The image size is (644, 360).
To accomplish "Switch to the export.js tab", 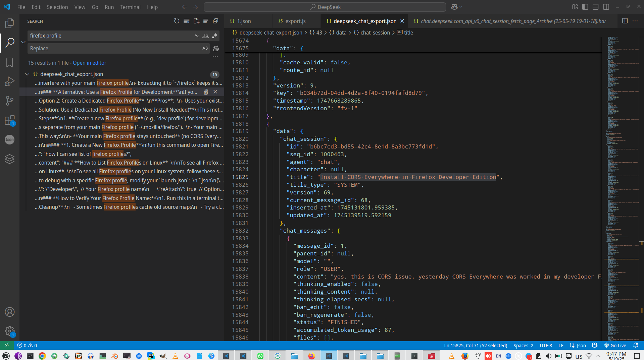I will coord(295,21).
